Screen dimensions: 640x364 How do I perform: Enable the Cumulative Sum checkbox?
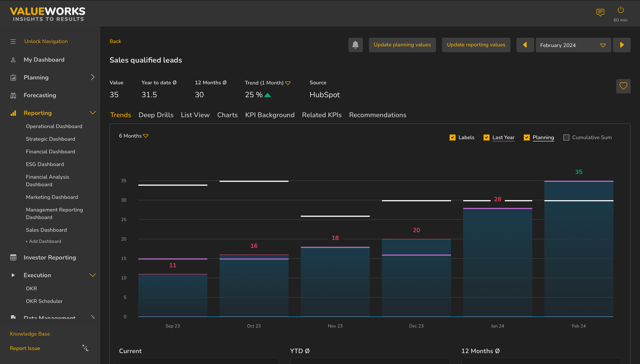tap(566, 138)
